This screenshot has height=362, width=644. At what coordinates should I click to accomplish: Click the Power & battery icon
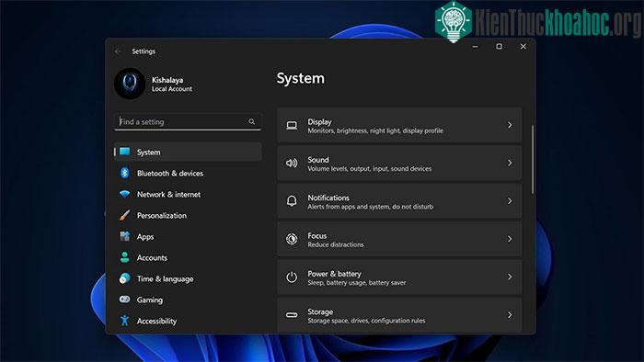click(292, 277)
